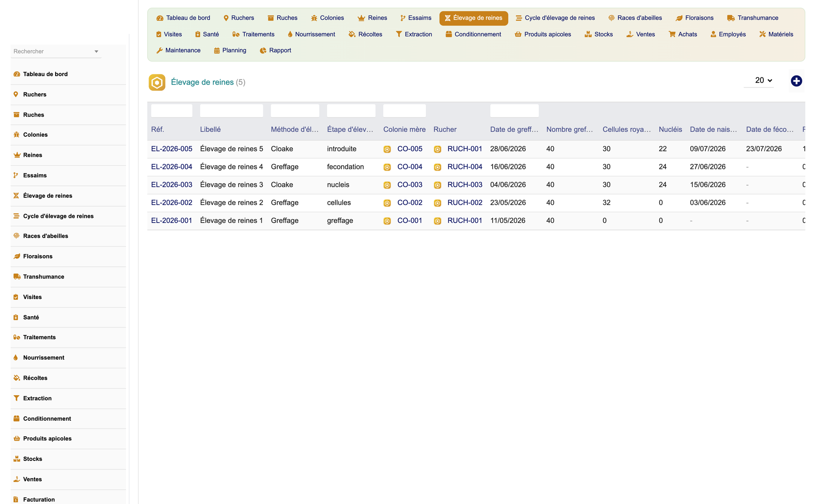The height and width of the screenshot is (504, 814).
Task: Open Employés in the top navigation
Action: tap(728, 34)
